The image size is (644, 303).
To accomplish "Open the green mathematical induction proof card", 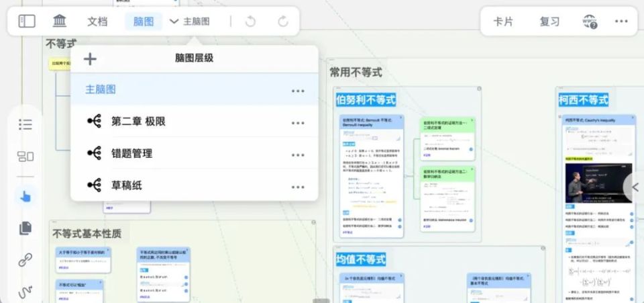I will click(x=447, y=200).
